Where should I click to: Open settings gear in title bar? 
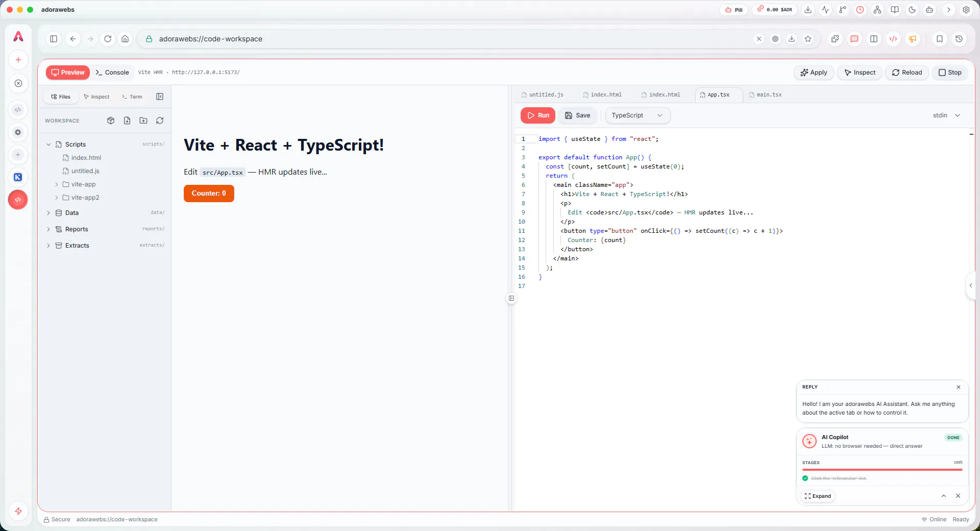click(x=966, y=10)
